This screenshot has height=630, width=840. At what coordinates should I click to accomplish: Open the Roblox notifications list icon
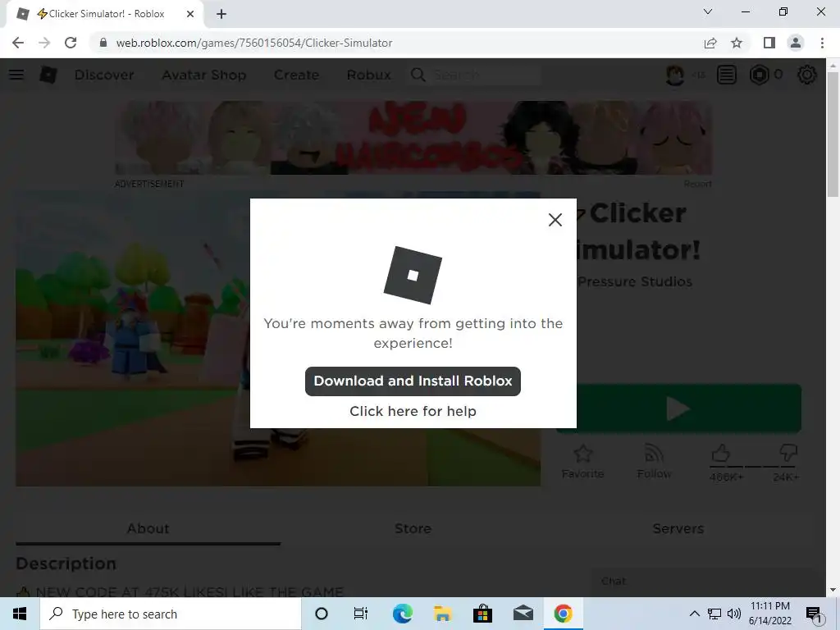(x=727, y=75)
